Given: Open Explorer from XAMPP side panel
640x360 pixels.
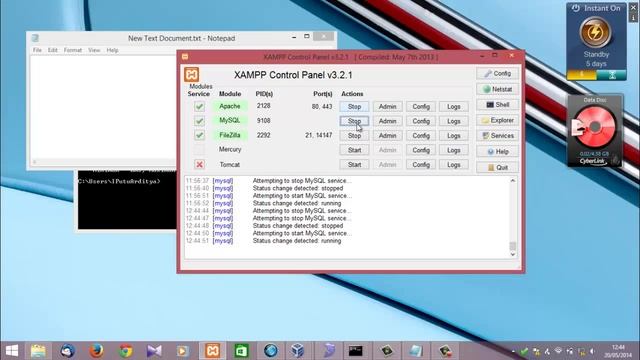Looking at the screenshot, I should point(498,120).
